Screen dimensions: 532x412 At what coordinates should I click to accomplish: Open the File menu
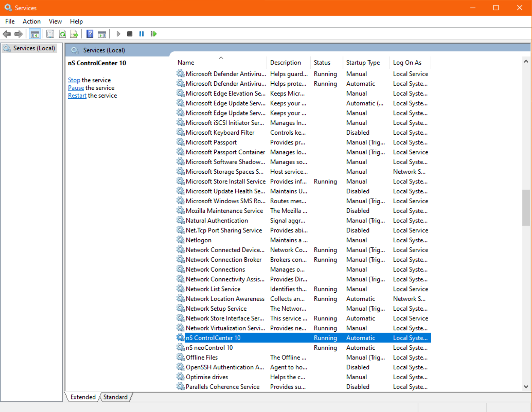tap(10, 21)
